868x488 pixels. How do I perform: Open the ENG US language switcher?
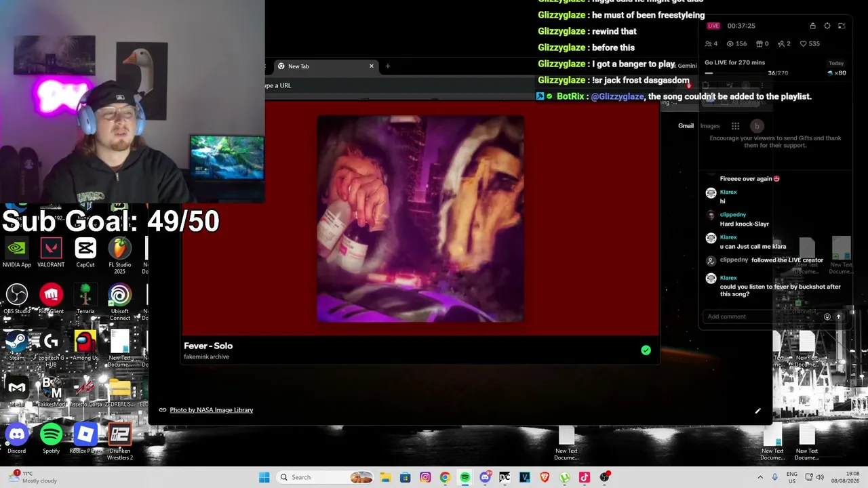pos(792,477)
